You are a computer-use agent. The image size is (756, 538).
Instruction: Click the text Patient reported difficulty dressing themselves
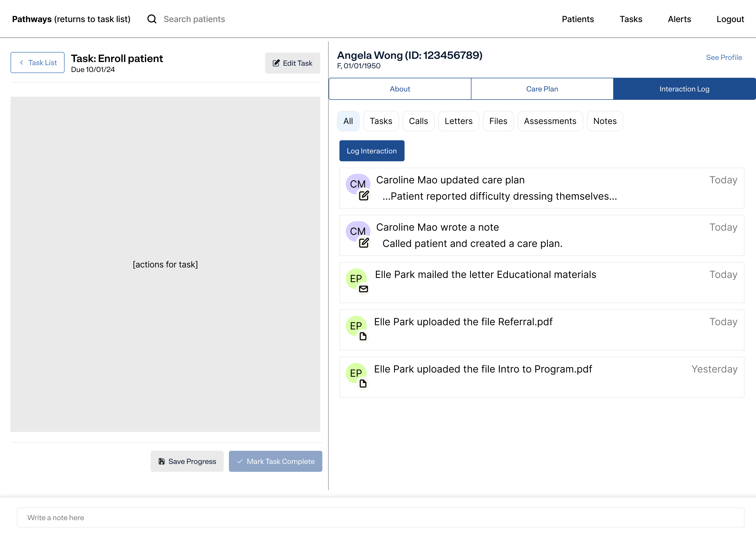click(500, 196)
